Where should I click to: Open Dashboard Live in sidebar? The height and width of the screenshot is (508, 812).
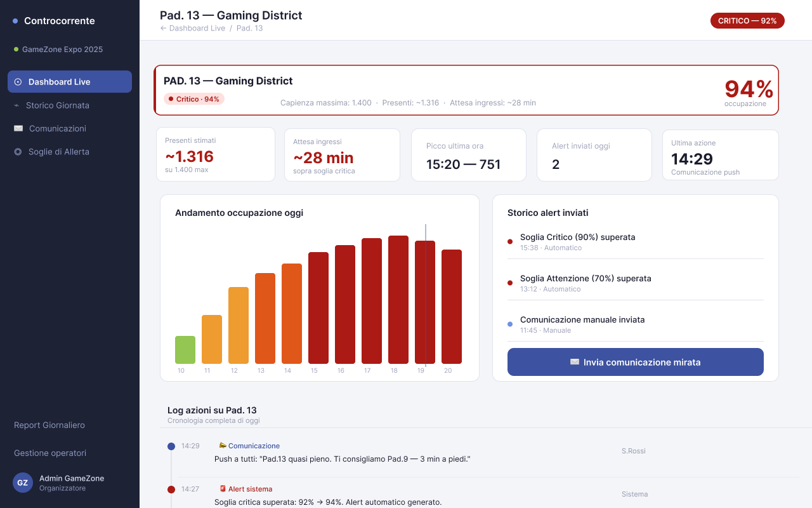click(x=70, y=82)
